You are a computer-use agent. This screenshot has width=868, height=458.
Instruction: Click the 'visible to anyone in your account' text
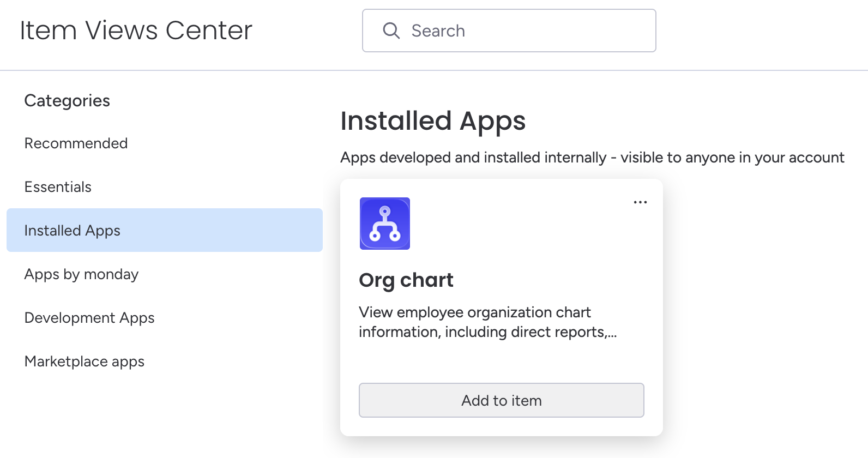coord(732,158)
